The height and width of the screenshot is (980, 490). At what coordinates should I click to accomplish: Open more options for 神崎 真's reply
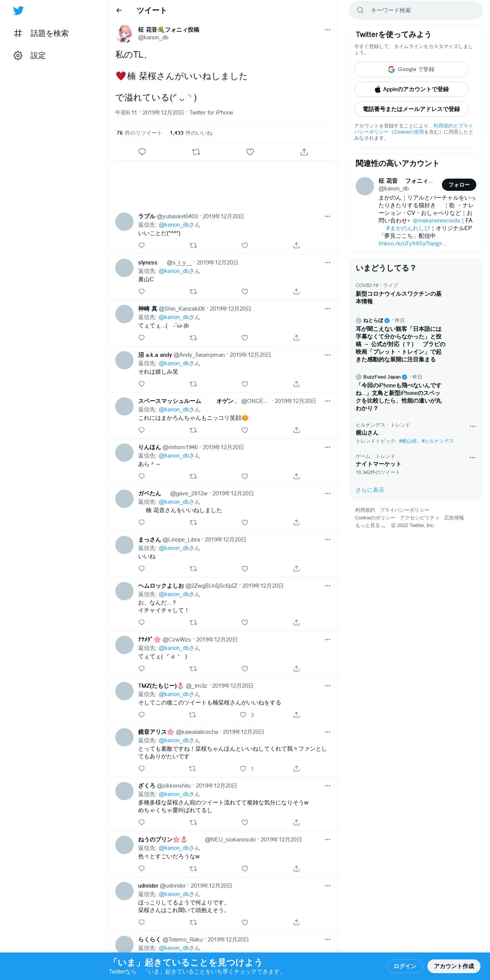coord(327,309)
